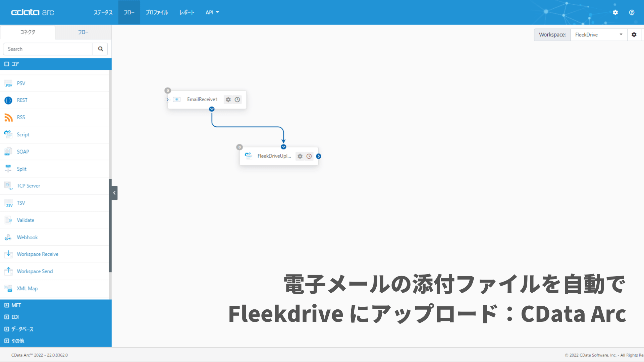Open the API dropdown menu
The width and height of the screenshot is (644, 362).
click(212, 12)
